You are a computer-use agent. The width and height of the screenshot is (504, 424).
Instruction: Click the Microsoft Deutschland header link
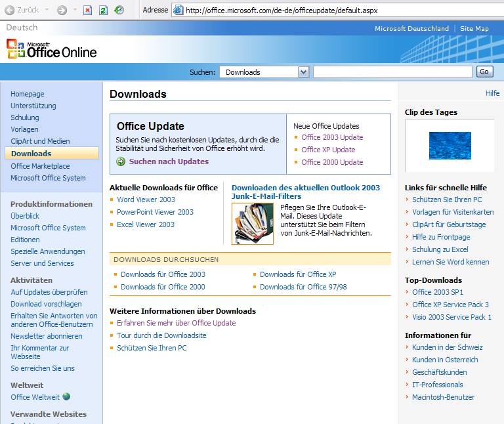(x=411, y=29)
